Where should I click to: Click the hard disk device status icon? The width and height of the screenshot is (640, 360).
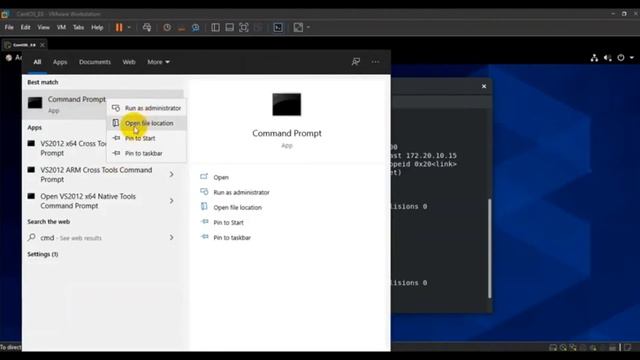553,347
